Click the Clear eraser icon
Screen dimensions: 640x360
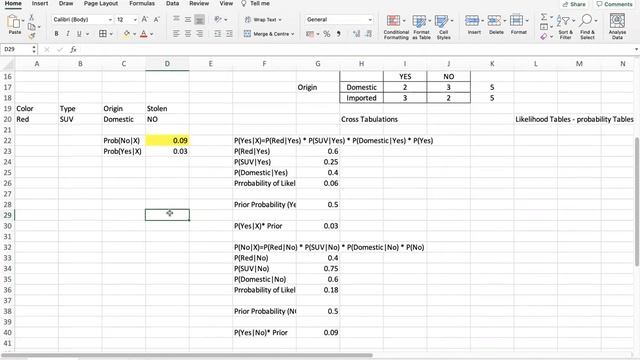pyautogui.click(x=544, y=36)
